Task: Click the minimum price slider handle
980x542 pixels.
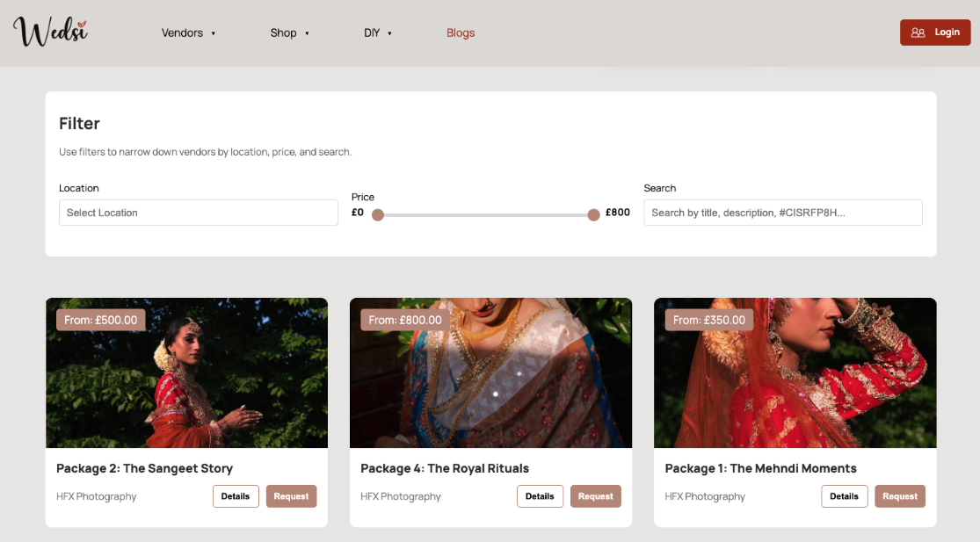Action: (x=378, y=214)
